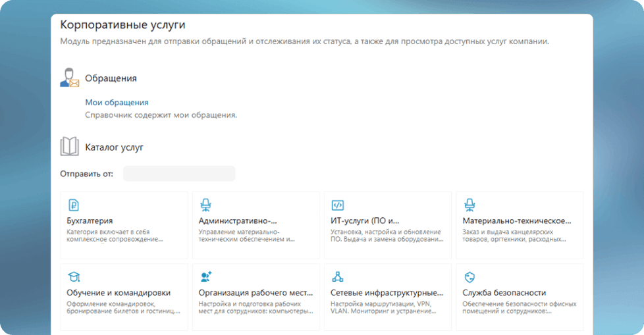Go to the Служба безопасности card title
Screen dimensions: 644x335
click(504, 293)
